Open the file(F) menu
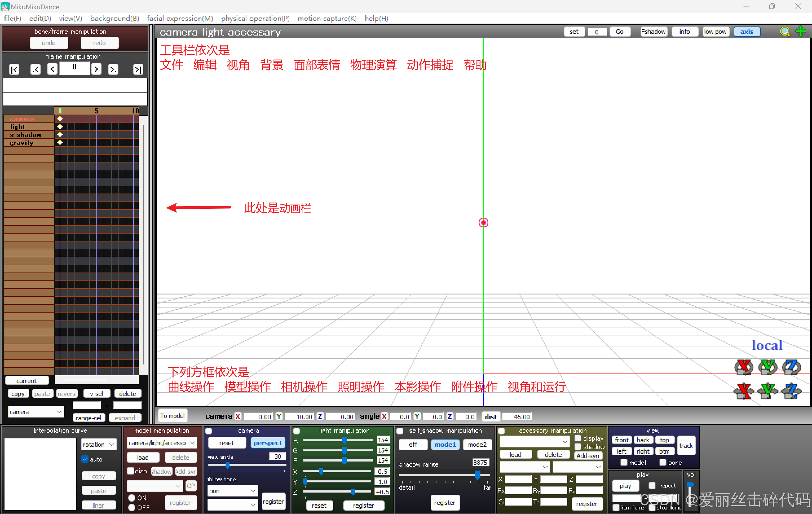Image resolution: width=812 pixels, height=514 pixels. [x=12, y=19]
